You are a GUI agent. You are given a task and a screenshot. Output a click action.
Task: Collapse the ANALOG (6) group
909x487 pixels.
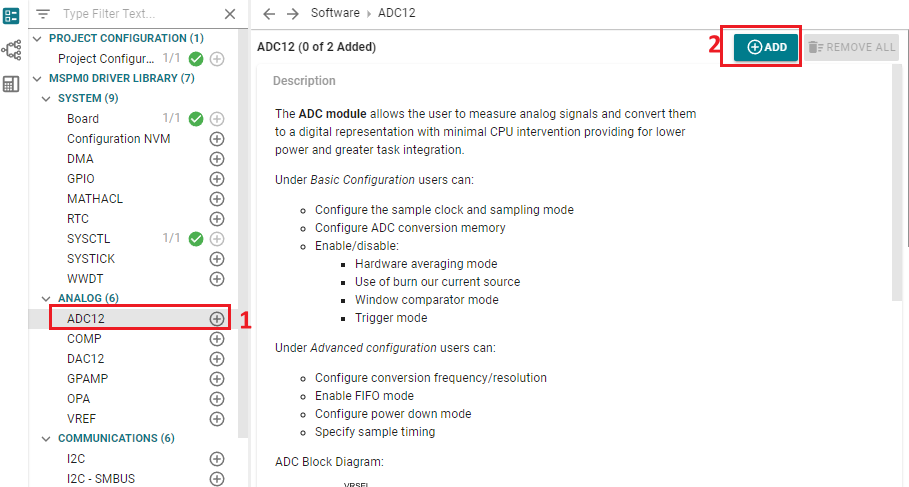(46, 298)
